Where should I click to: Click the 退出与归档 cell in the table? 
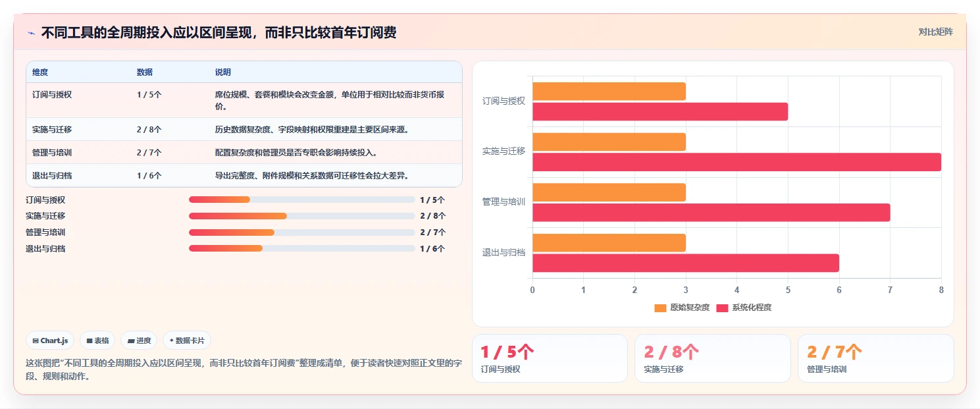(x=52, y=176)
